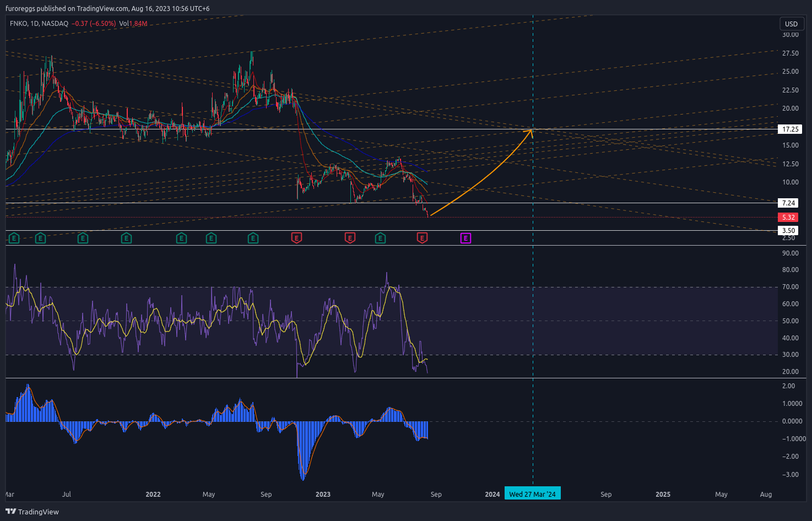The height and width of the screenshot is (521, 812).
Task: Click the Vol 1.84M volume readout
Action: 133,24
